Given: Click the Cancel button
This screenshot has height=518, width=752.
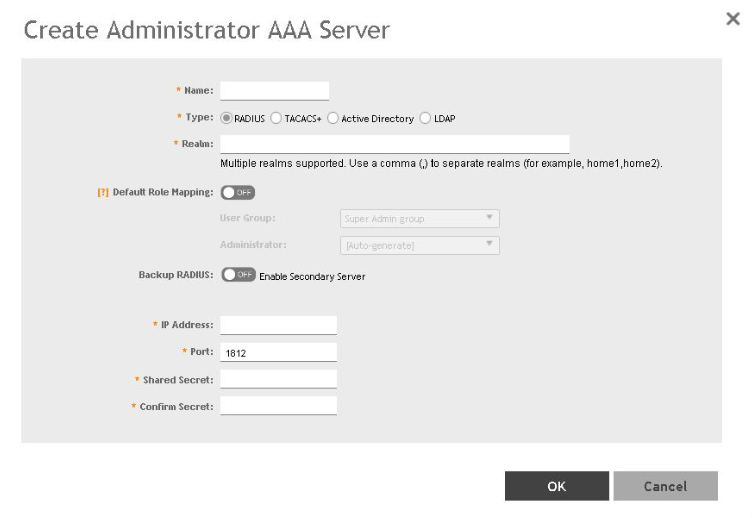Looking at the screenshot, I should click(666, 486).
